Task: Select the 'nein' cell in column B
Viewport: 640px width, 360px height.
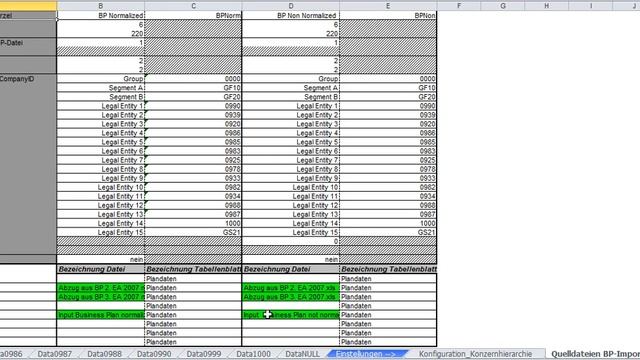Action: (101, 259)
